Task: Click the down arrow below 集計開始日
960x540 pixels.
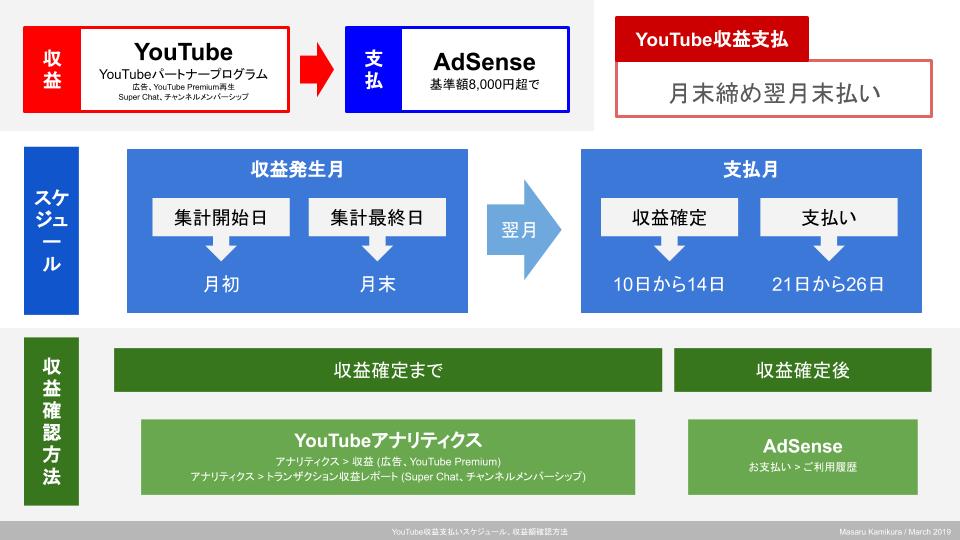Action: (220, 249)
